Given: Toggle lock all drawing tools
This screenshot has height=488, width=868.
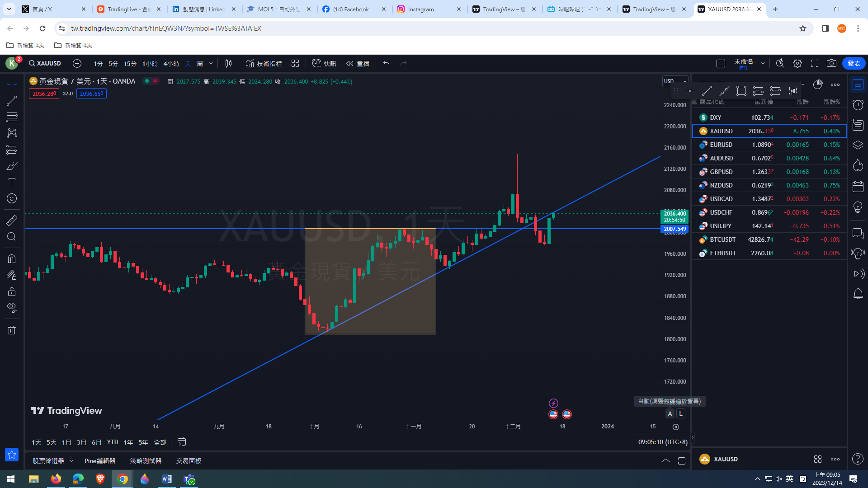Looking at the screenshot, I should point(12,291).
